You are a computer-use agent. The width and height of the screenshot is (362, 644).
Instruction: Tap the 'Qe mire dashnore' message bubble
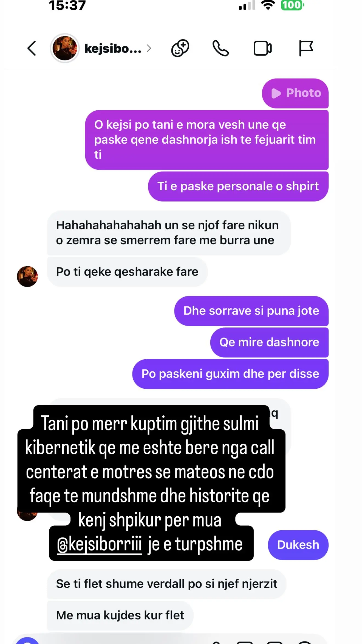coord(269,342)
